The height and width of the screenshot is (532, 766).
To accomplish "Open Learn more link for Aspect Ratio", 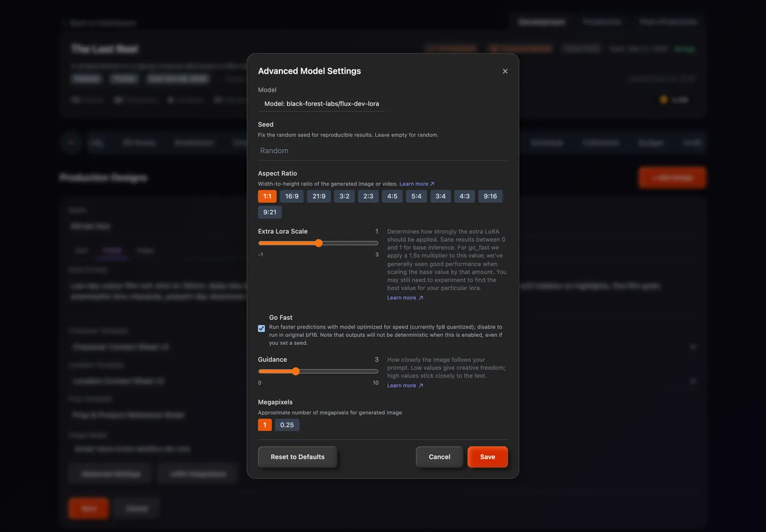I will [x=417, y=184].
